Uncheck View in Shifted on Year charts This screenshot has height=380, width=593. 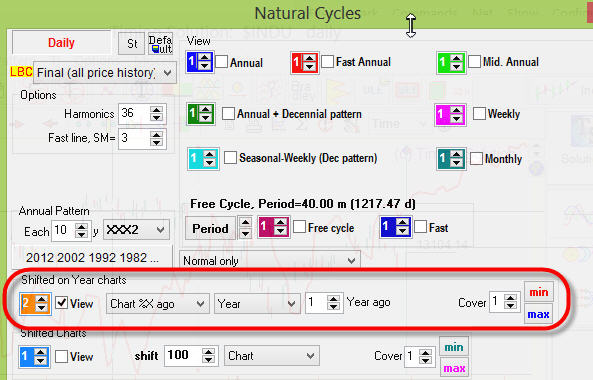coord(62,303)
